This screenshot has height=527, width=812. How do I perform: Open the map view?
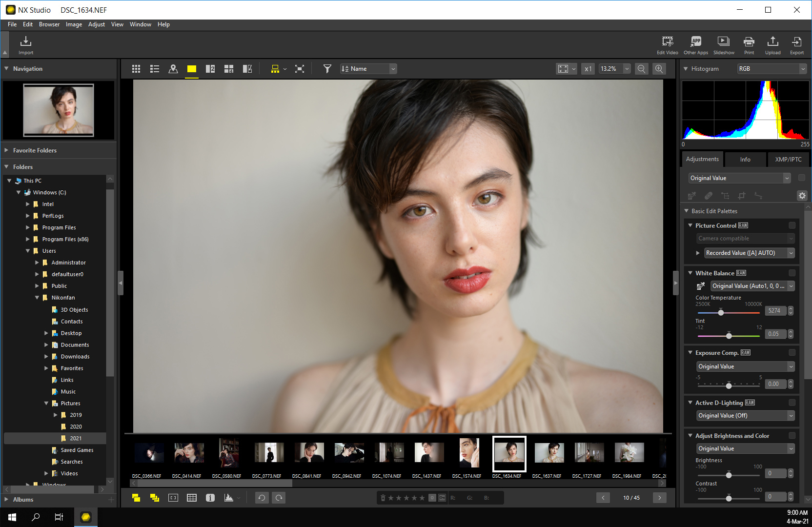tap(173, 69)
